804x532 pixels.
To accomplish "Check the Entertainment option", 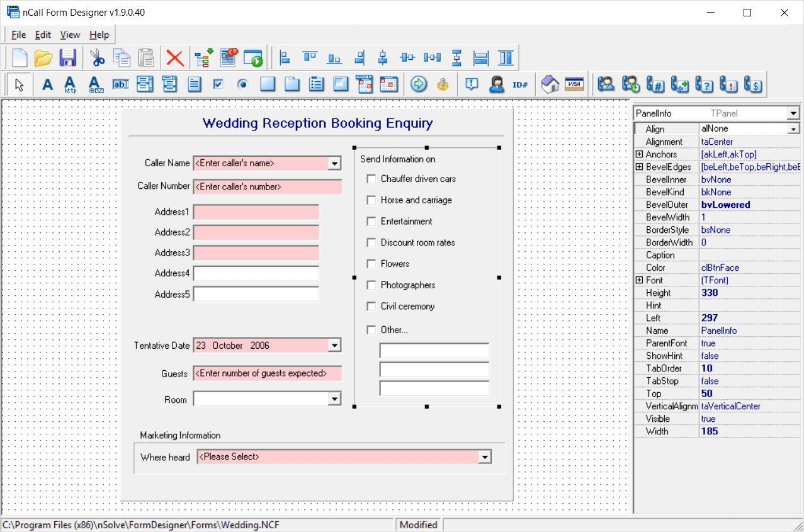I will (371, 222).
